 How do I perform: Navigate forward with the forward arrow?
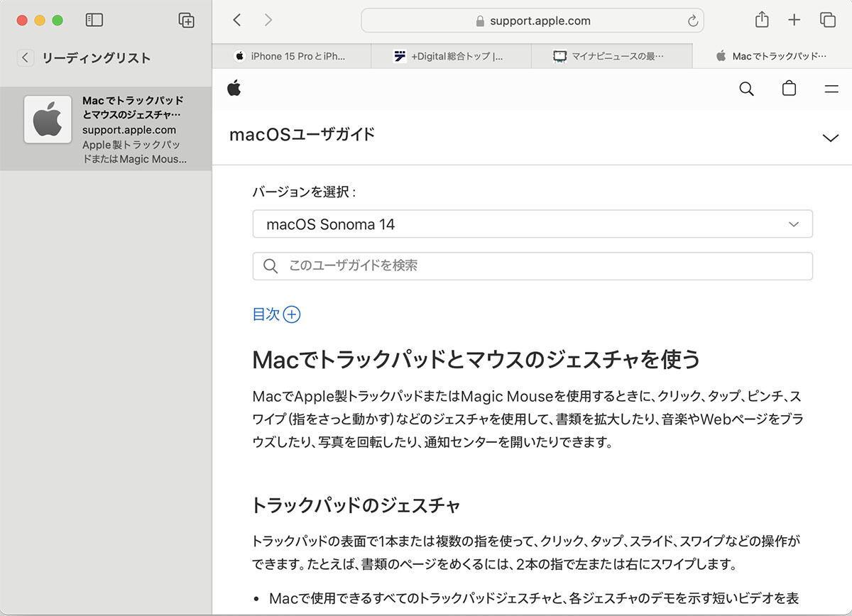coord(268,21)
